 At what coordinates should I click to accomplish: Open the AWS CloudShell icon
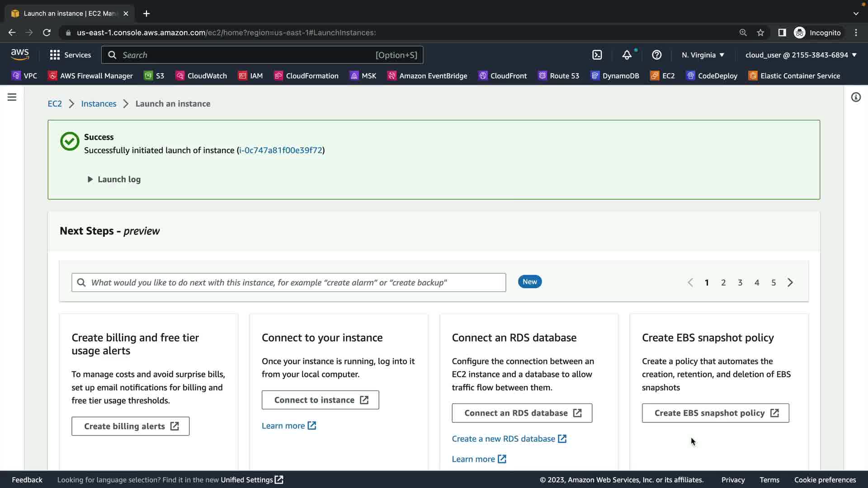coord(597,55)
